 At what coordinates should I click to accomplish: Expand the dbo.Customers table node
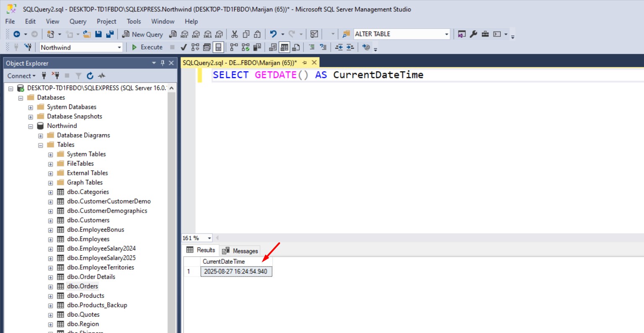tap(51, 221)
